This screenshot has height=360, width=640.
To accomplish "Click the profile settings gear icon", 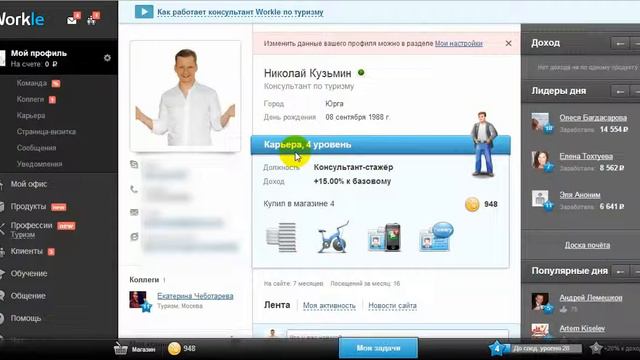I will click(x=107, y=58).
